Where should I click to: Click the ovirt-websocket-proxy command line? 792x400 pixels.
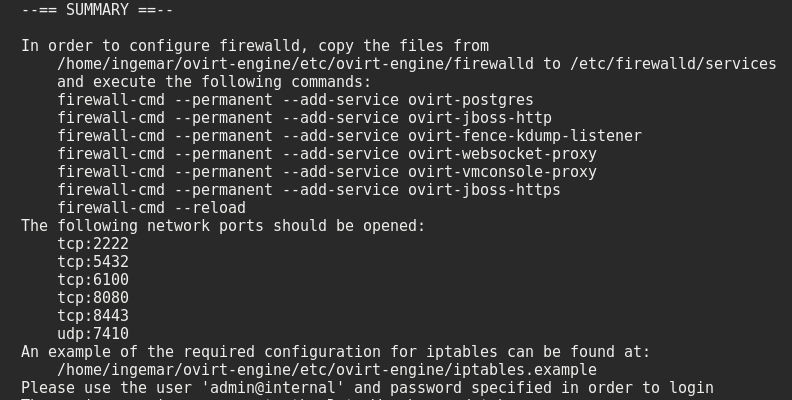point(326,154)
